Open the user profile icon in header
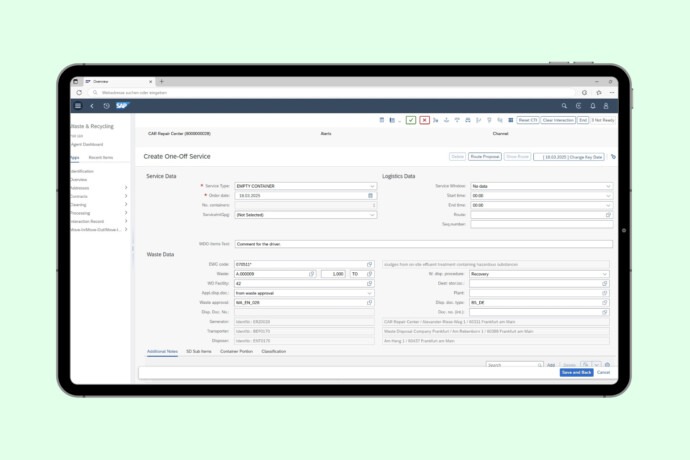The height and width of the screenshot is (460, 690). 608,105
